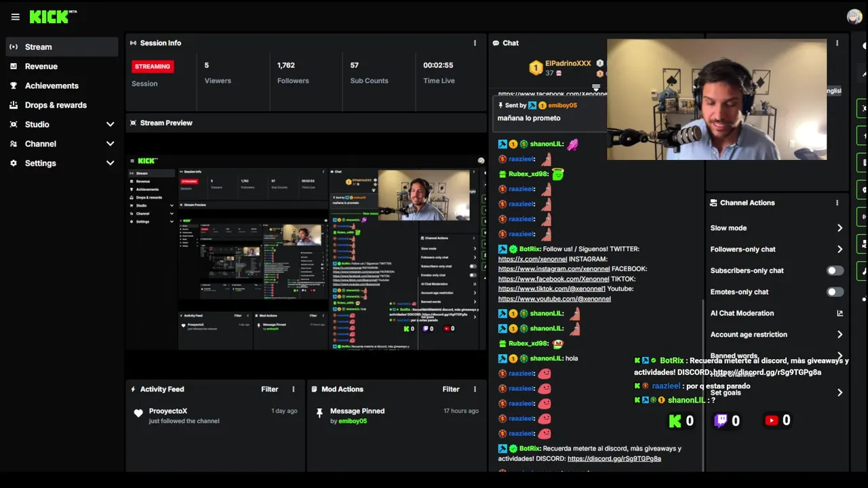
Task: Open the hamburger navigation menu
Action: pos(15,17)
